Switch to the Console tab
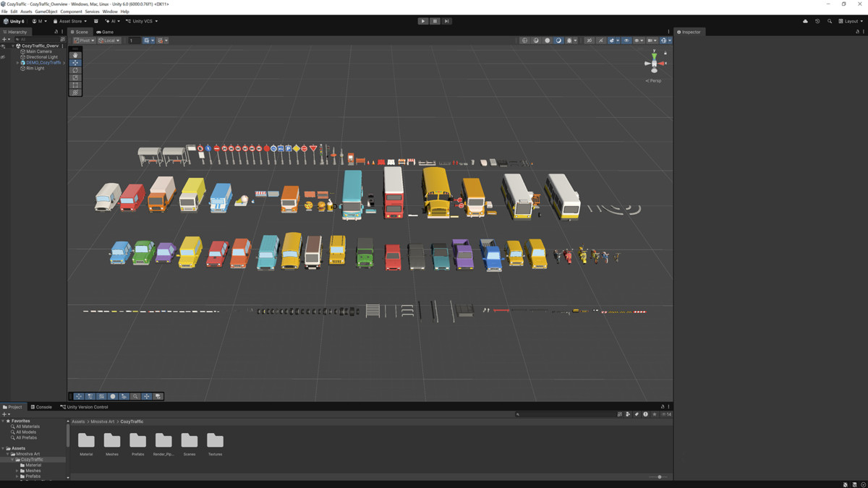 click(x=41, y=407)
